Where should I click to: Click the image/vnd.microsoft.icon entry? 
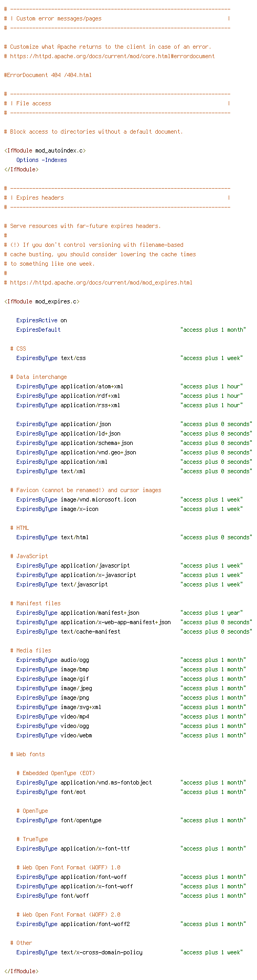click(x=98, y=499)
